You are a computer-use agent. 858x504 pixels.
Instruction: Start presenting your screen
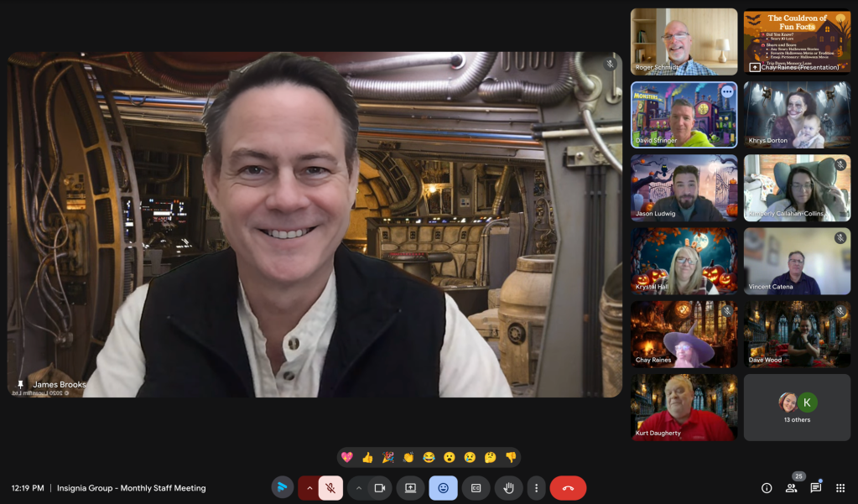coord(411,488)
